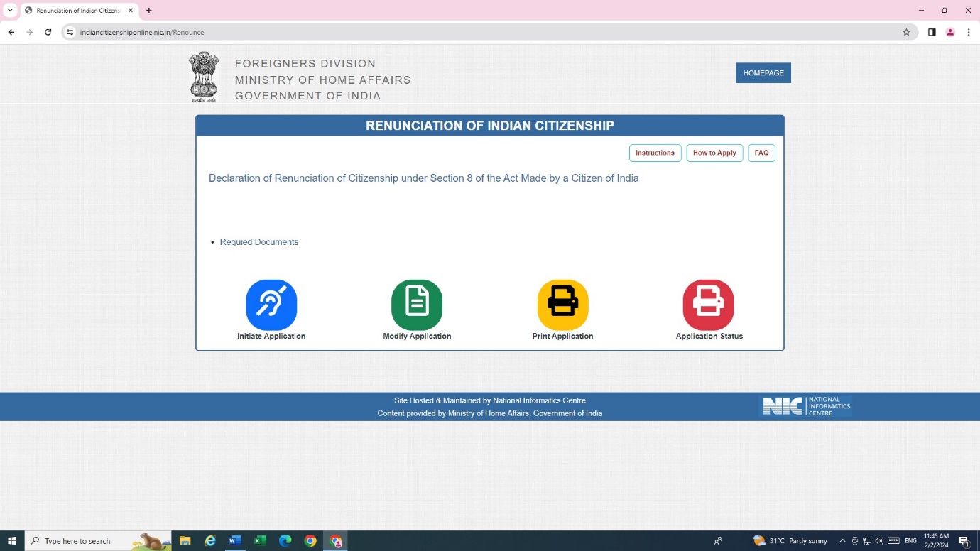
Task: Open File Explorer from the taskbar
Action: click(185, 541)
